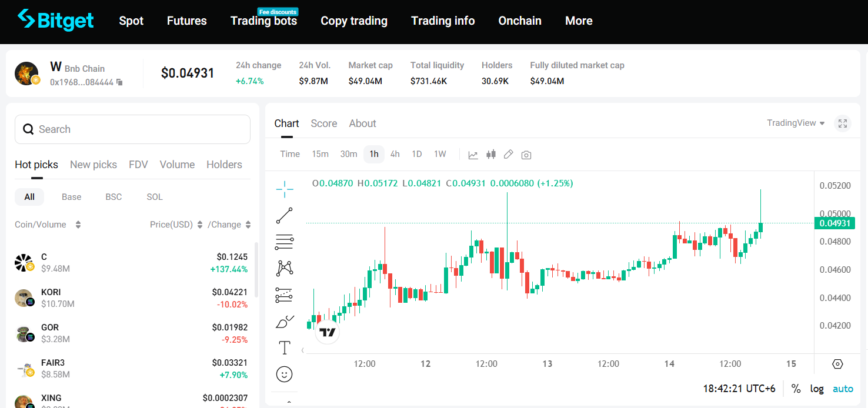Select the crosshair cursor tool
The width and height of the screenshot is (868, 408).
(x=285, y=189)
